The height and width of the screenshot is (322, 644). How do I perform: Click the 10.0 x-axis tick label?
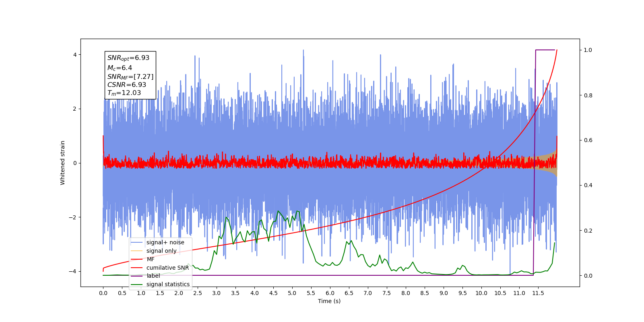coord(481,293)
